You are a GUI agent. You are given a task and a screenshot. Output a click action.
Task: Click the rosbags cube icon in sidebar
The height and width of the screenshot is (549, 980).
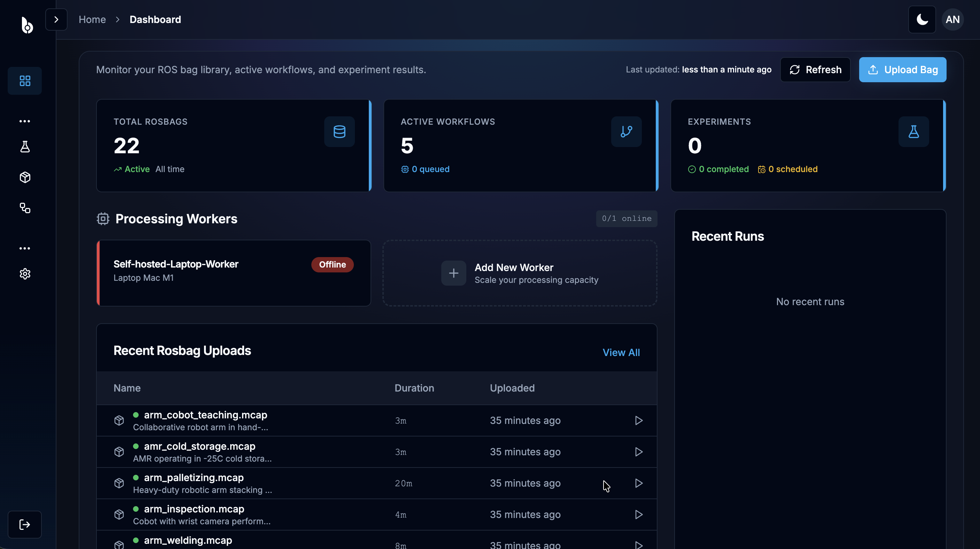(x=25, y=177)
